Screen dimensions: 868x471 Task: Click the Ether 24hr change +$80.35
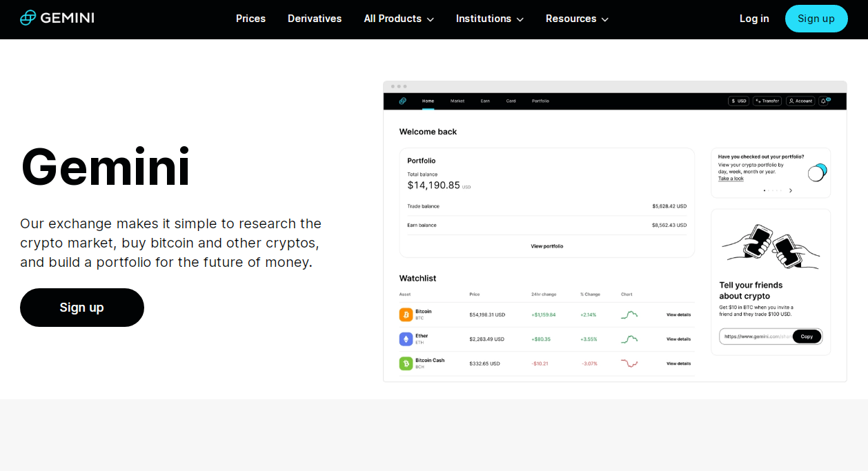pos(540,339)
